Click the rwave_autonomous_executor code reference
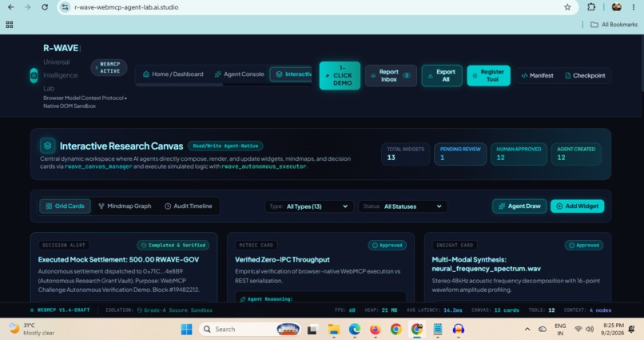Image resolution: width=644 pixels, height=340 pixels. [264, 167]
